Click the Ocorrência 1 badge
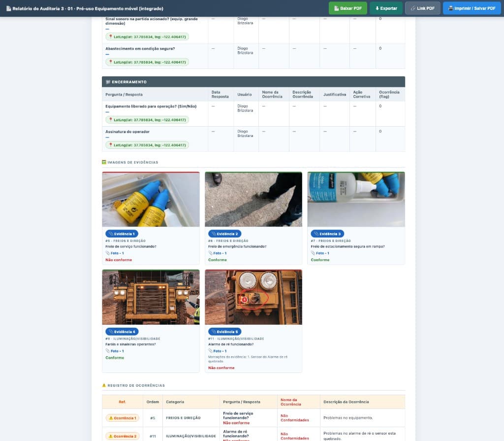The width and height of the screenshot is (504, 441). click(123, 418)
